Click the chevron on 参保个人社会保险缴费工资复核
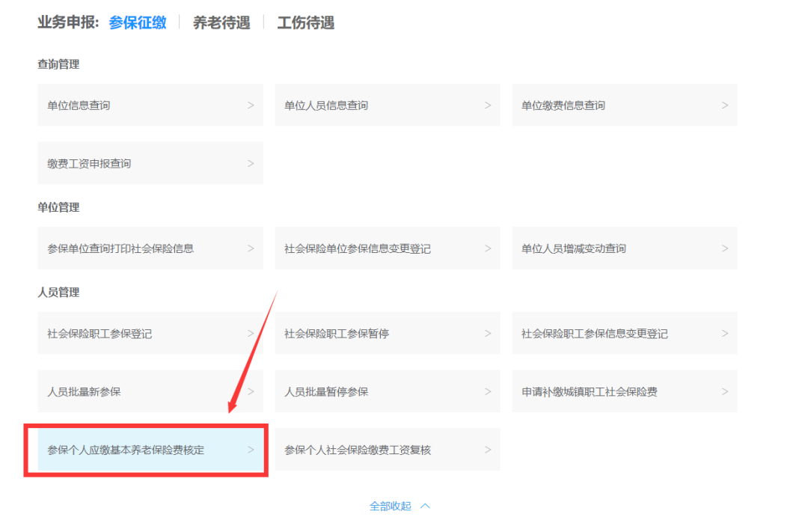 488,450
